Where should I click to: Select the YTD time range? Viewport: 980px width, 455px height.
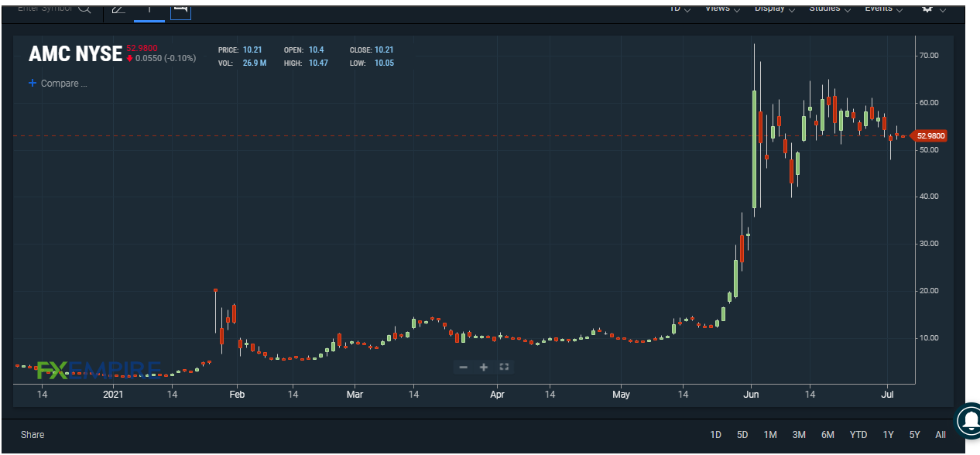[858, 435]
